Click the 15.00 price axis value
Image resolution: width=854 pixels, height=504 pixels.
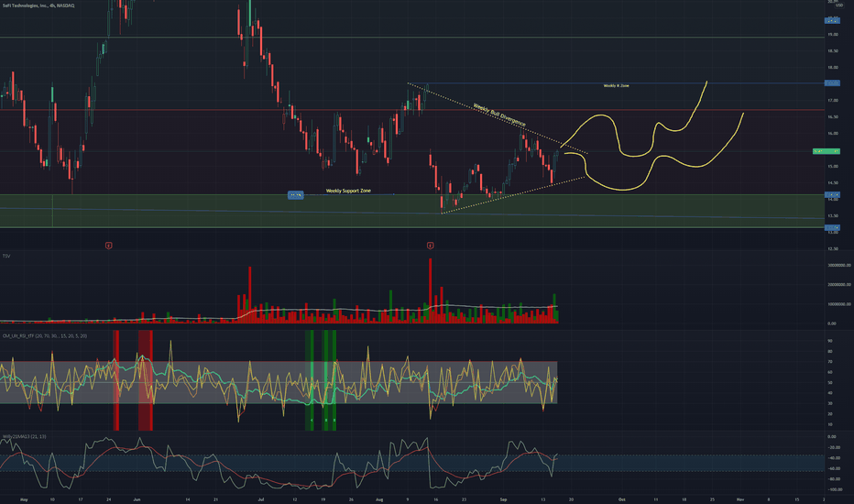click(x=833, y=166)
